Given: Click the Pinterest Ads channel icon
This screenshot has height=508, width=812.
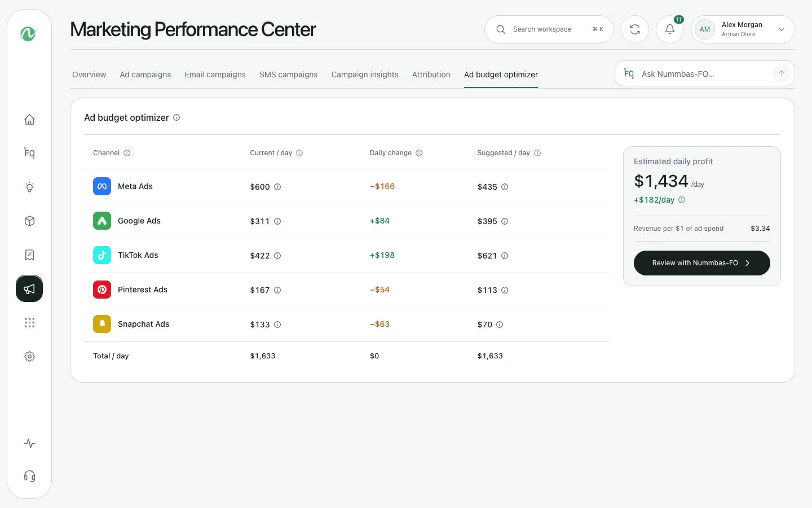Looking at the screenshot, I should [x=102, y=290].
